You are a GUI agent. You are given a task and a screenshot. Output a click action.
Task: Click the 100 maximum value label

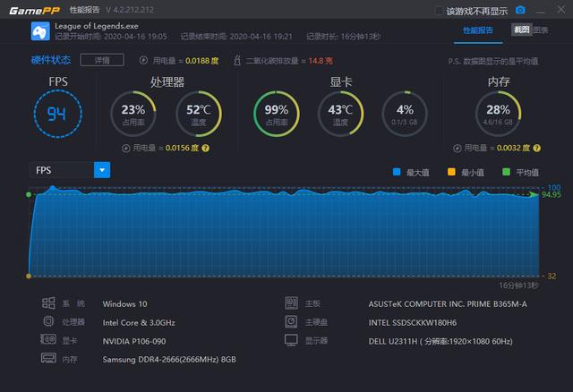click(554, 187)
